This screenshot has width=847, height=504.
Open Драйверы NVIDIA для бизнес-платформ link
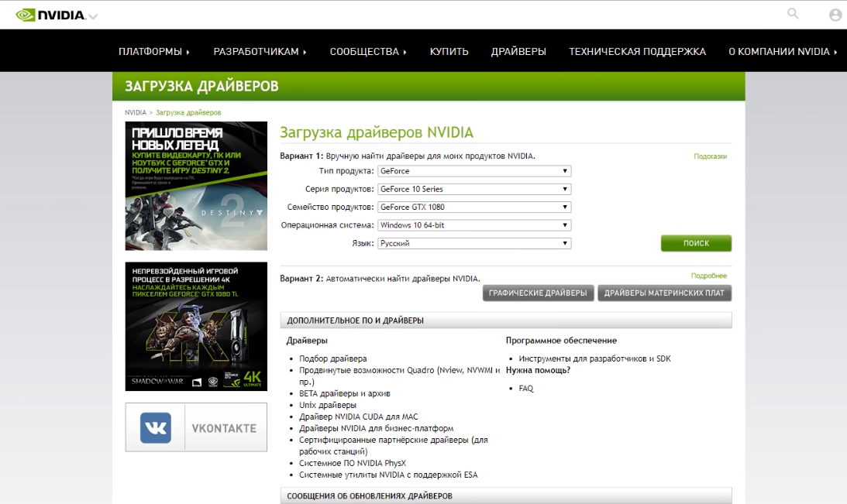click(377, 428)
